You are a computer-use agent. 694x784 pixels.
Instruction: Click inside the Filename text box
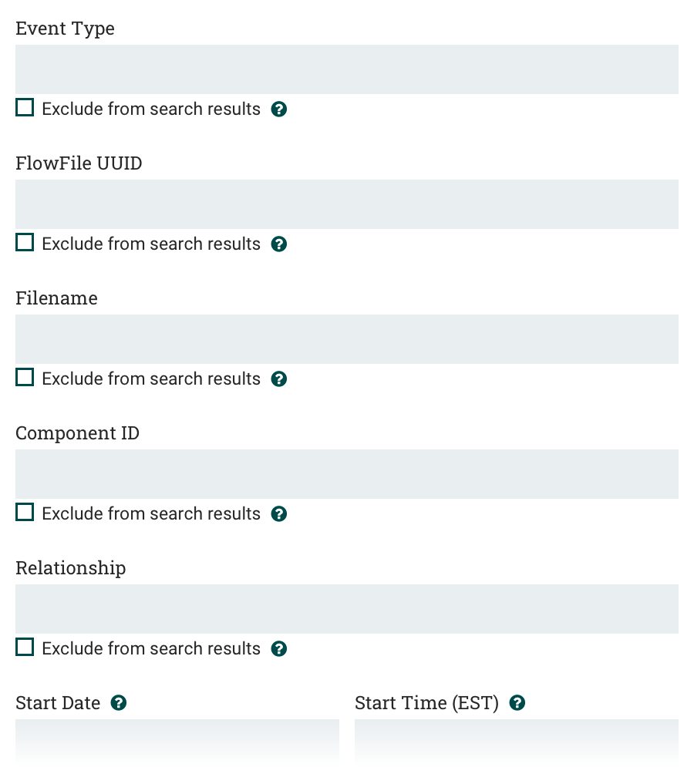(347, 339)
